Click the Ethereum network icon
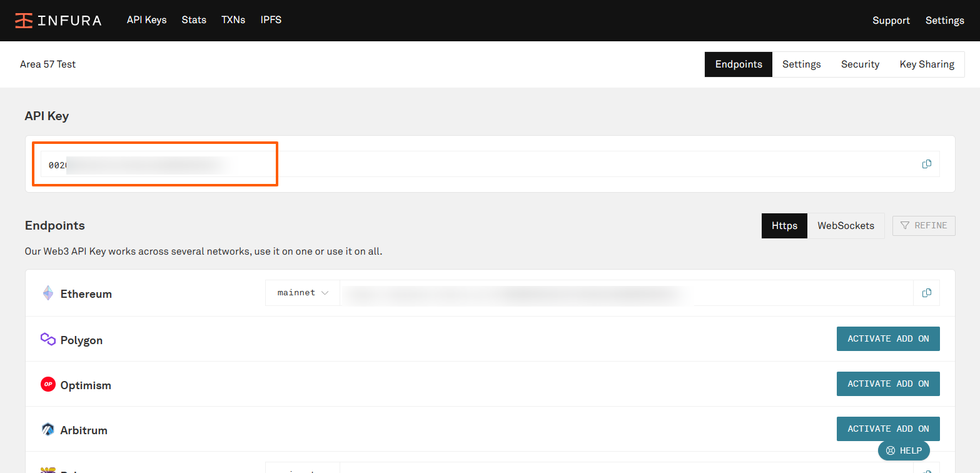The width and height of the screenshot is (980, 473). pyautogui.click(x=48, y=293)
